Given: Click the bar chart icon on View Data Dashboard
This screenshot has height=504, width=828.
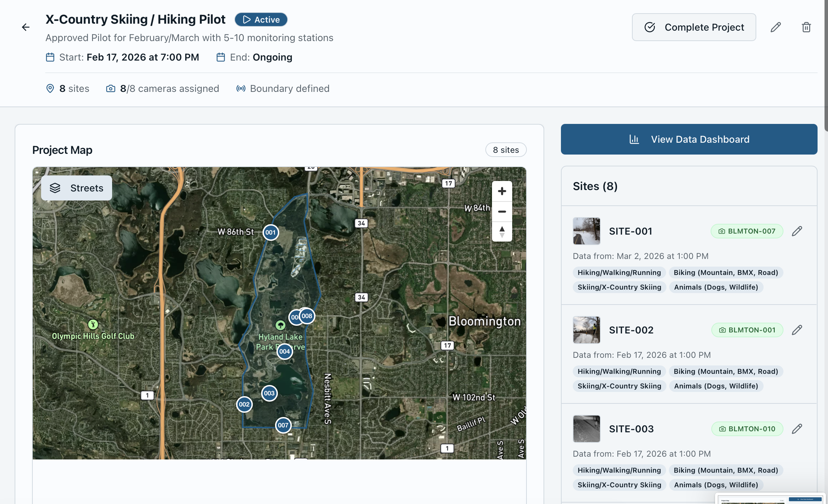Looking at the screenshot, I should pyautogui.click(x=634, y=139).
